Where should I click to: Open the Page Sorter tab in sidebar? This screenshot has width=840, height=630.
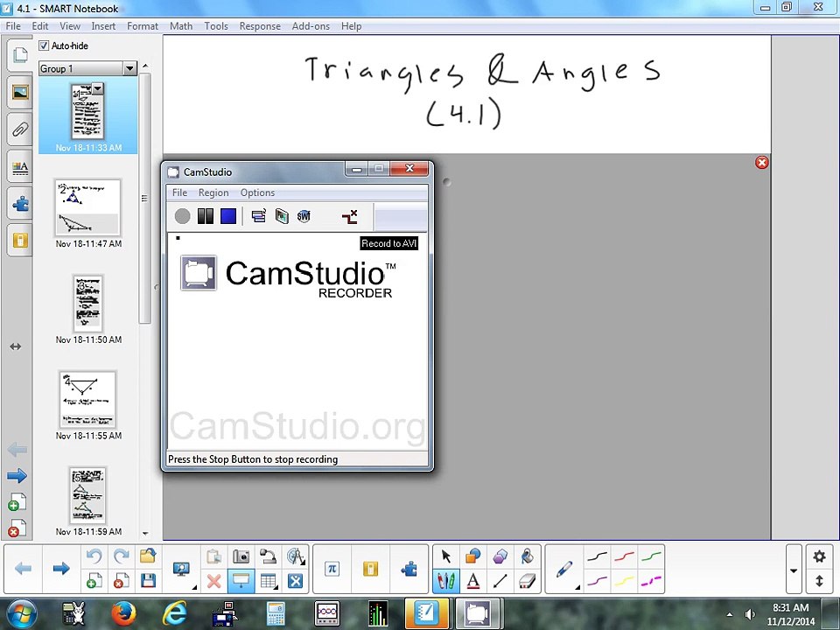[20, 54]
